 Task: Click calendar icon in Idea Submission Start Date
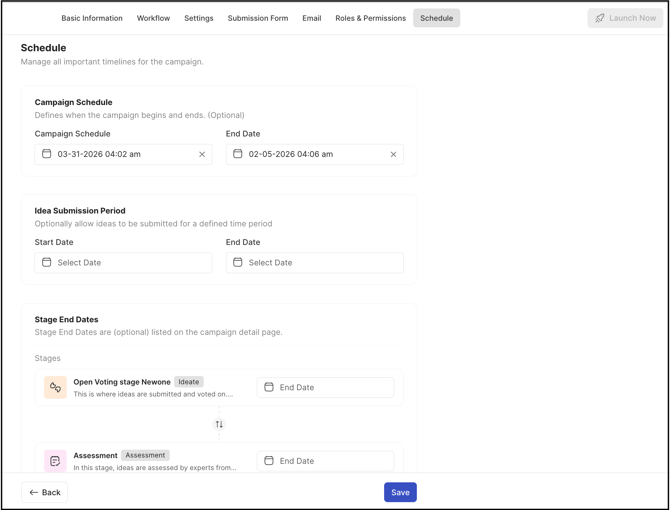[x=46, y=262]
